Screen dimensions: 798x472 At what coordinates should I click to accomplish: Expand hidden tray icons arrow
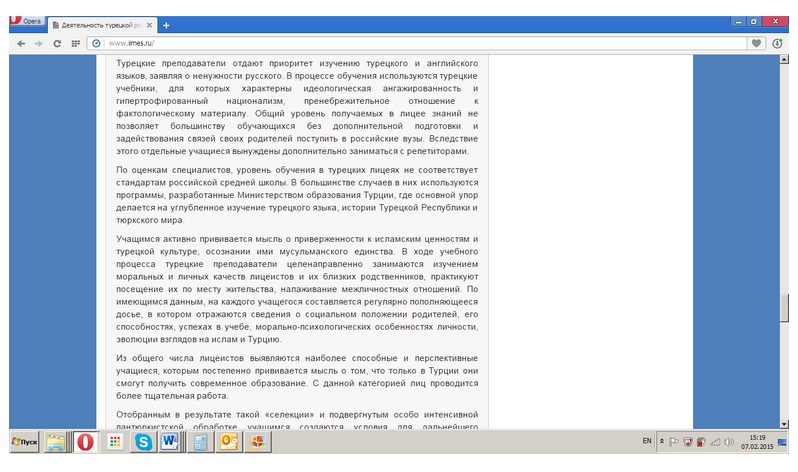coord(662,441)
